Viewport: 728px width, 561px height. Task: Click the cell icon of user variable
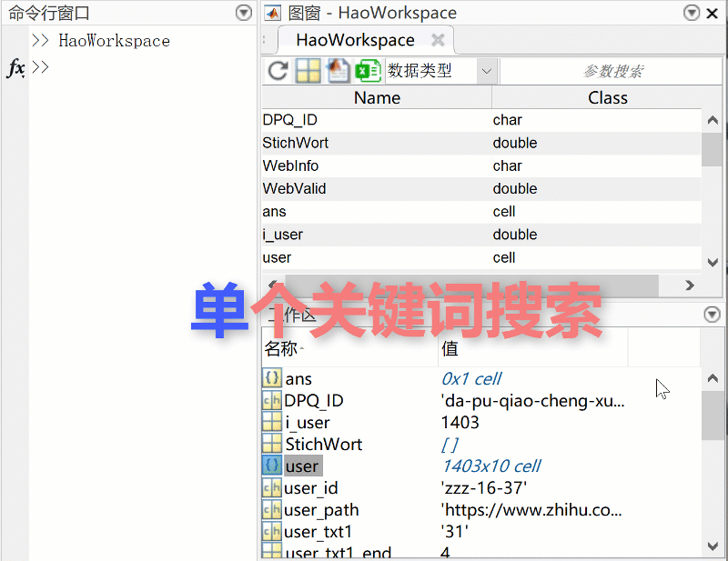click(271, 466)
